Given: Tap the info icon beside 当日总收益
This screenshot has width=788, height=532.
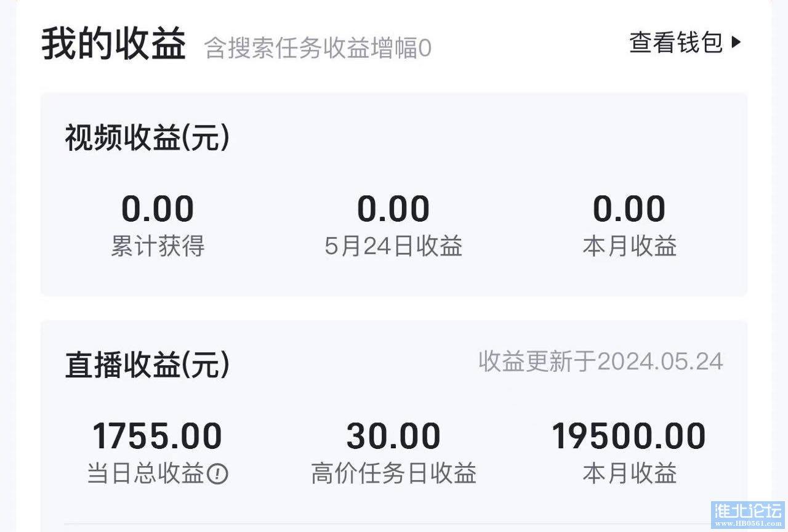Looking at the screenshot, I should coord(217,474).
